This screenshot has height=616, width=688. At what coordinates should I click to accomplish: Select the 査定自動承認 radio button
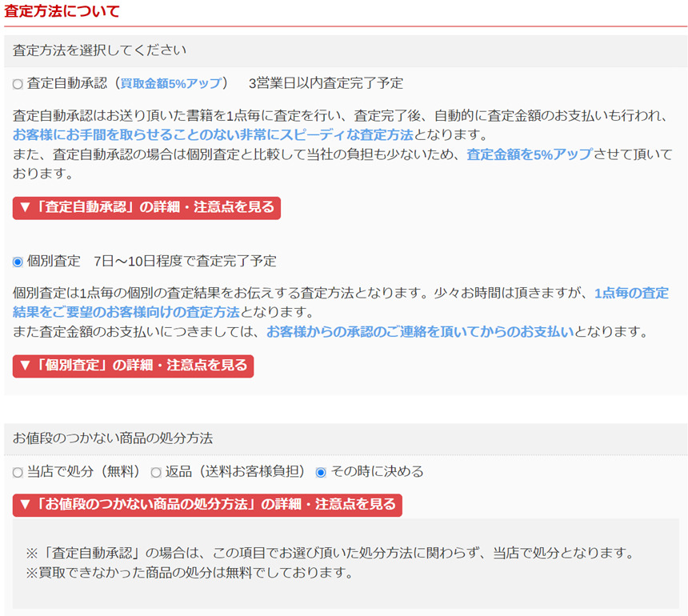point(18,84)
